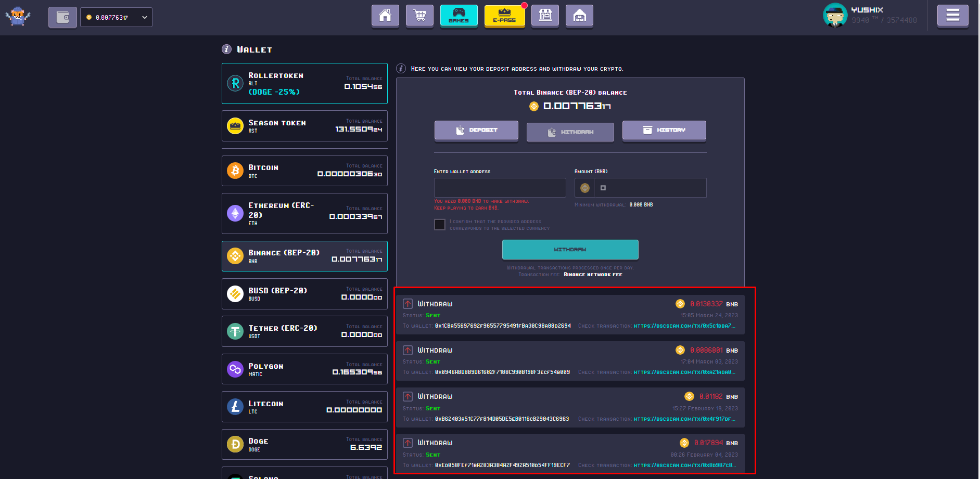Click withdraw arrow icon on 0.0086801 BNB row

[x=408, y=350]
